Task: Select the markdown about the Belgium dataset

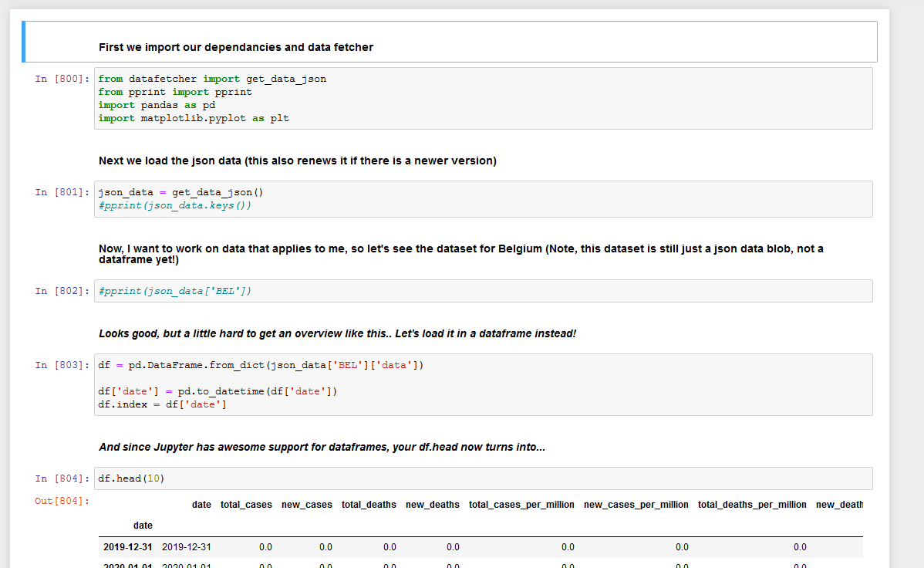Action: pyautogui.click(x=460, y=254)
